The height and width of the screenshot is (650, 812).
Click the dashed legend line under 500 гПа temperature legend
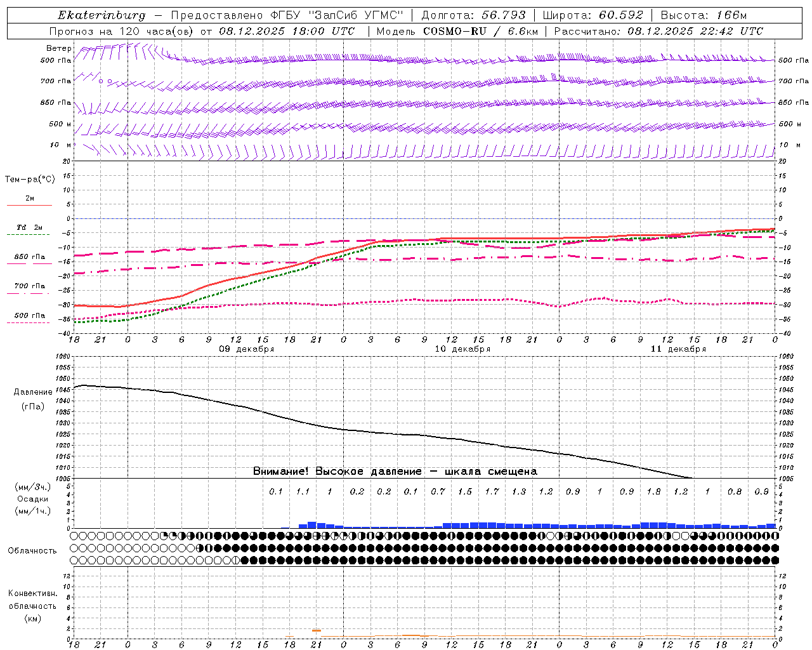(x=29, y=323)
